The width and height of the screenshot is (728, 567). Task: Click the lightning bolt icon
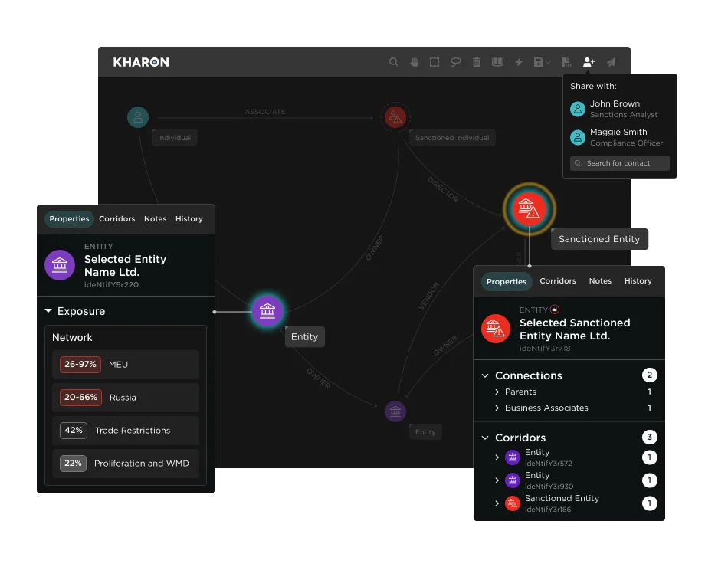tap(519, 62)
